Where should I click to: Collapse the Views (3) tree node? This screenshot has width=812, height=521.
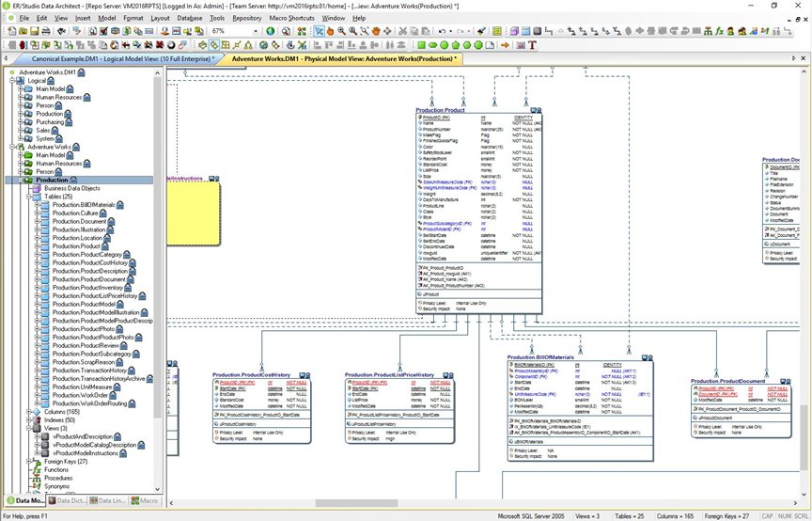point(29,428)
